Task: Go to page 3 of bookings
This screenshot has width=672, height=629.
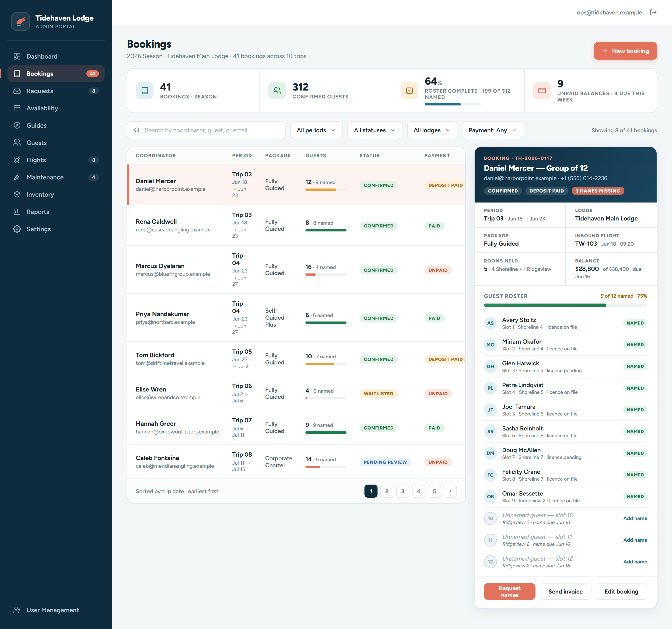Action: pos(402,491)
